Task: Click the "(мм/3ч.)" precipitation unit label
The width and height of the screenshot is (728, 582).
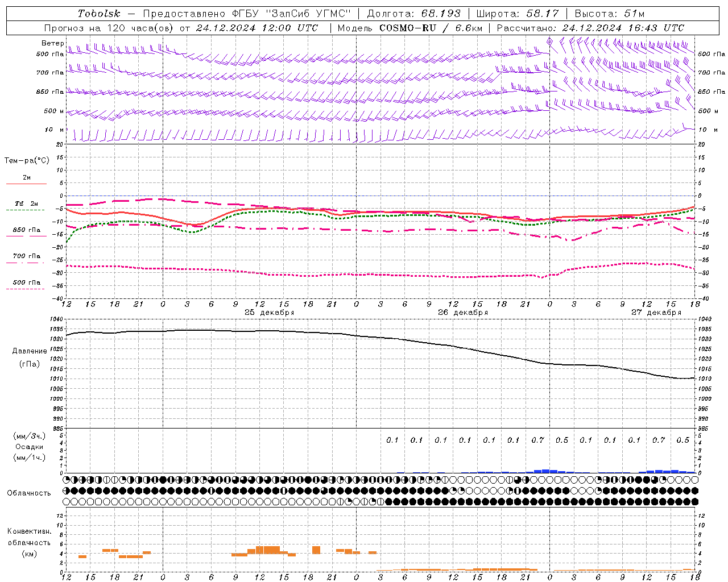Action: [29, 436]
